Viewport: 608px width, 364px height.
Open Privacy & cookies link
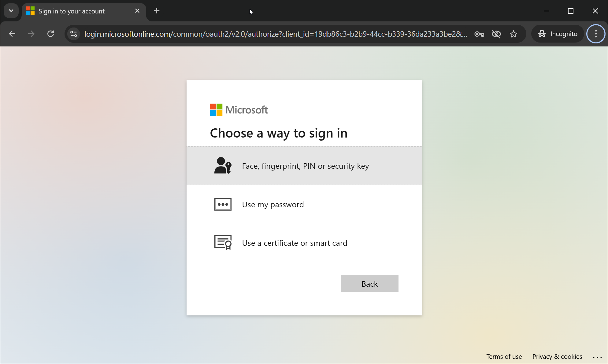tap(557, 357)
